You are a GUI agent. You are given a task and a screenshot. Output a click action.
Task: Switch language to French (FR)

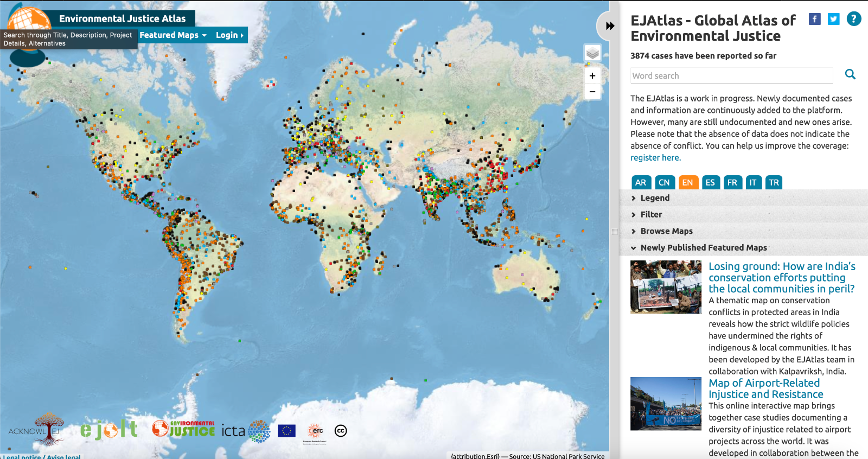pos(732,182)
